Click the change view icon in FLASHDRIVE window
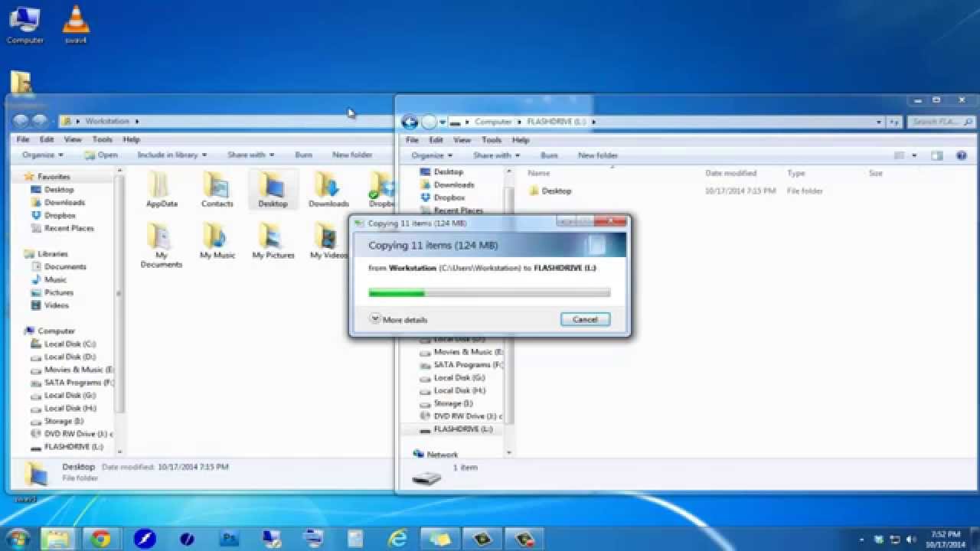The width and height of the screenshot is (980, 551). pyautogui.click(x=900, y=155)
